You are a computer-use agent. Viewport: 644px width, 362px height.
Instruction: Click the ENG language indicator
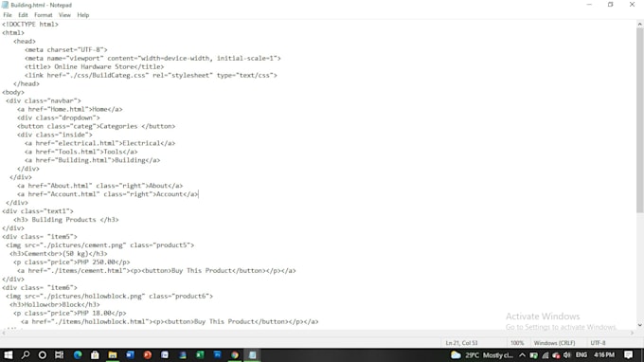581,355
